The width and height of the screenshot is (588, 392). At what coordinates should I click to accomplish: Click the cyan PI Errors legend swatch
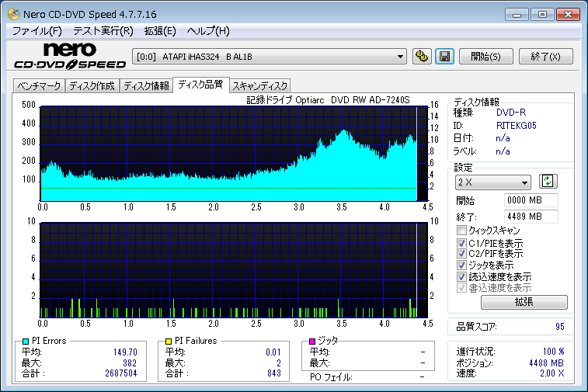(x=26, y=342)
